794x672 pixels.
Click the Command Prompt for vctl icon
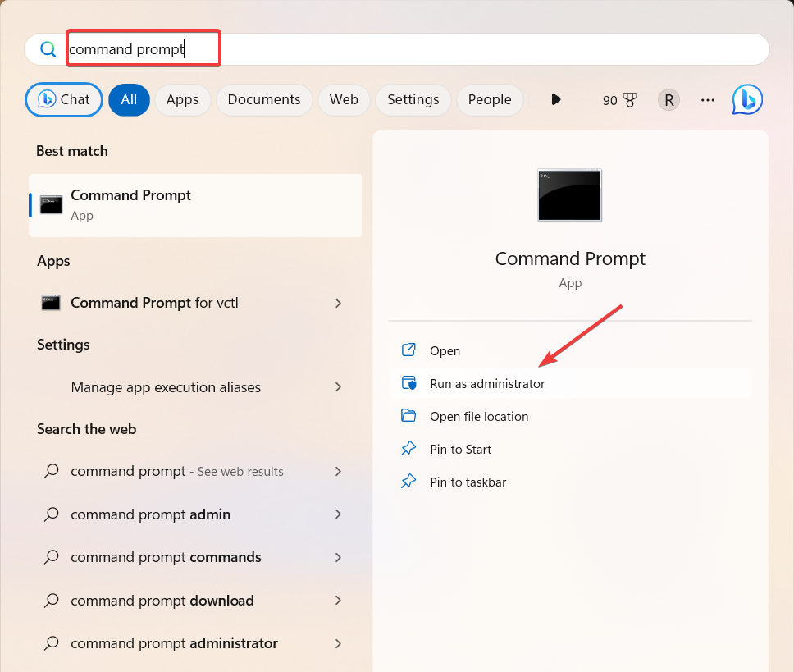[x=51, y=303]
